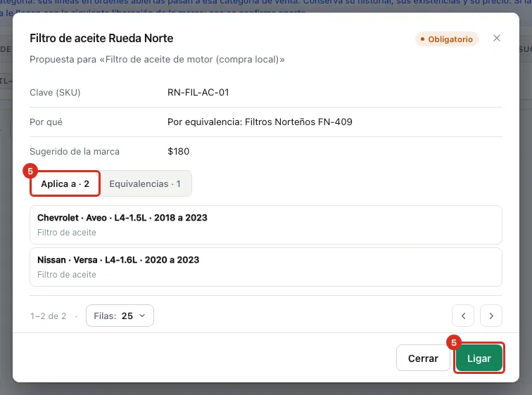Click the suggested price $180
Screen dimensions: 532x395
click(x=179, y=151)
